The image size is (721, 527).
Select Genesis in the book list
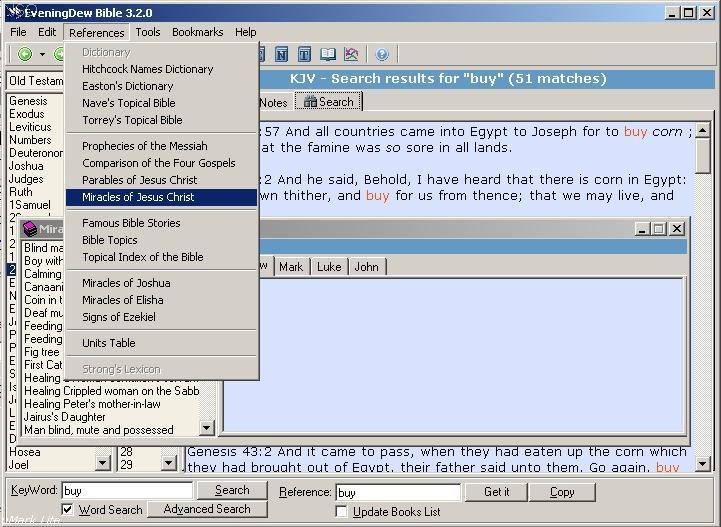(x=28, y=101)
